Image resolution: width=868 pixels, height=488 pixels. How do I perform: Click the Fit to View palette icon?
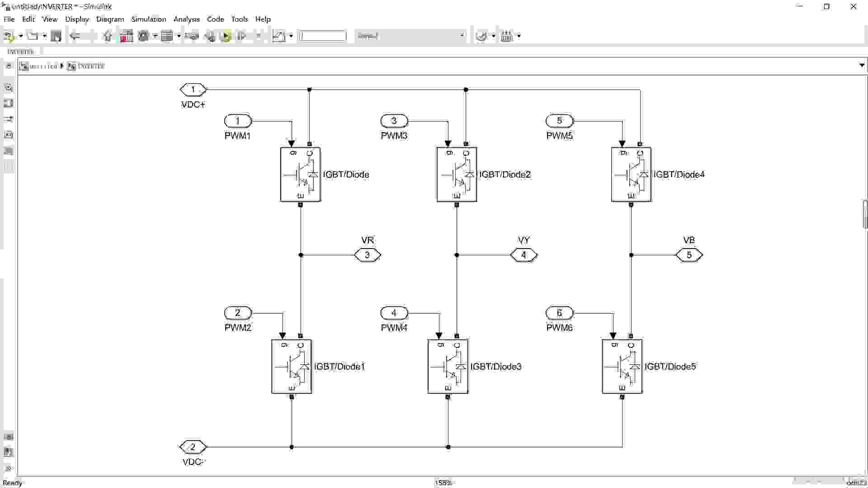pyautogui.click(x=8, y=103)
